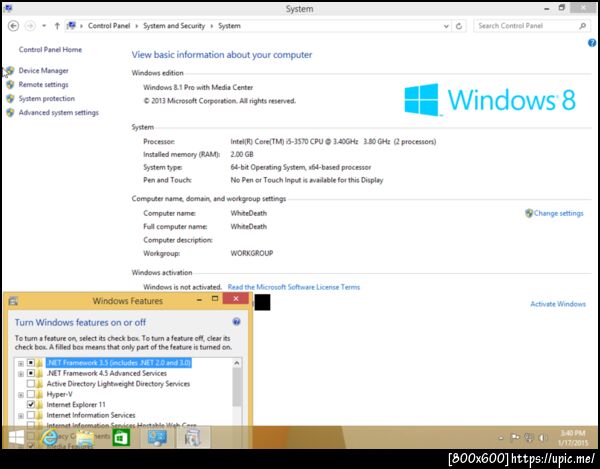Refresh the System page
600x469 pixels.
459,26
